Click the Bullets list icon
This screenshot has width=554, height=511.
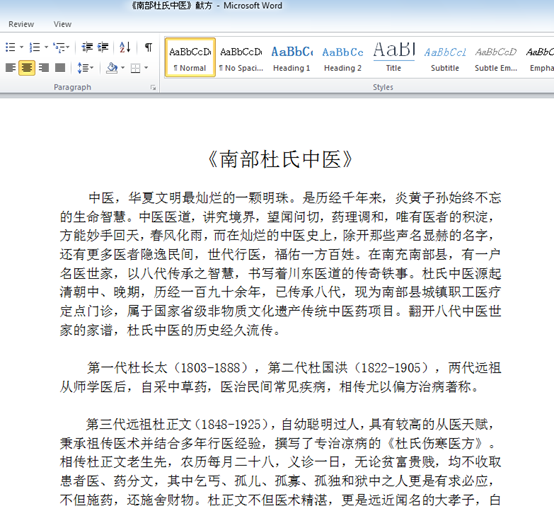coord(11,47)
